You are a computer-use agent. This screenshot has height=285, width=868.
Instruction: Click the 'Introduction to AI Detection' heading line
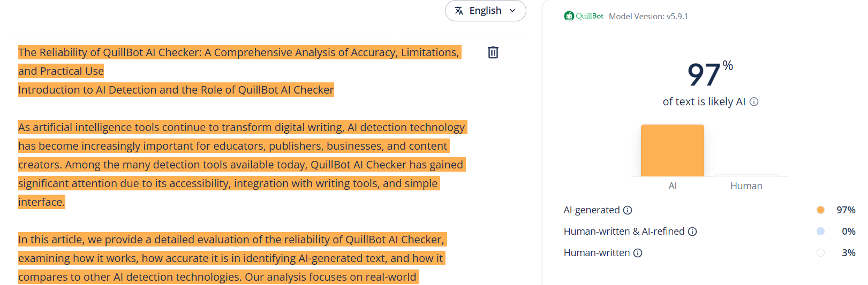(x=176, y=90)
